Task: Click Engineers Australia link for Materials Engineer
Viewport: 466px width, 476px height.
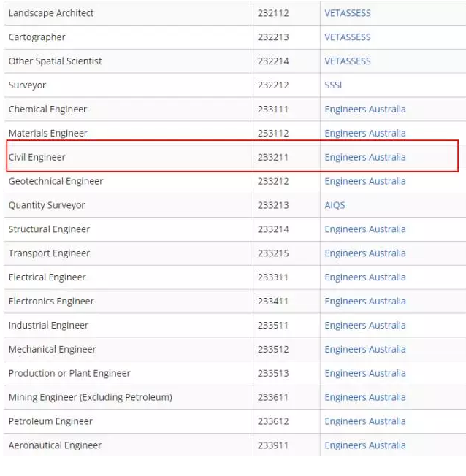Action: coord(364,134)
